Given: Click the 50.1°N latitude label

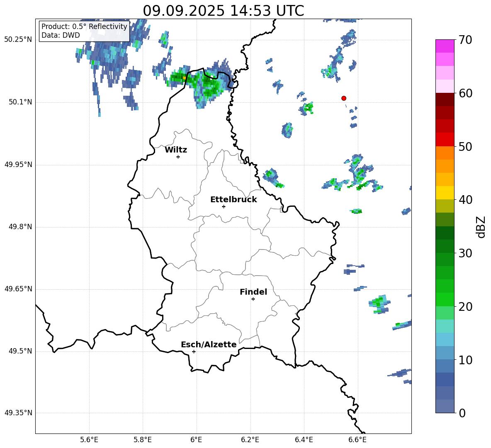Looking at the screenshot, I should 20,102.
